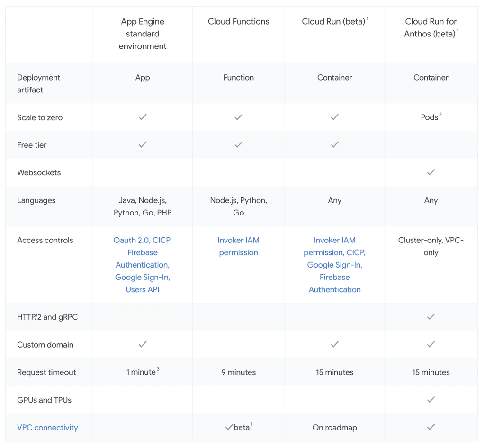The height and width of the screenshot is (448, 485).
Task: Click Anthos VPC connectivity checkmark
Action: [431, 427]
